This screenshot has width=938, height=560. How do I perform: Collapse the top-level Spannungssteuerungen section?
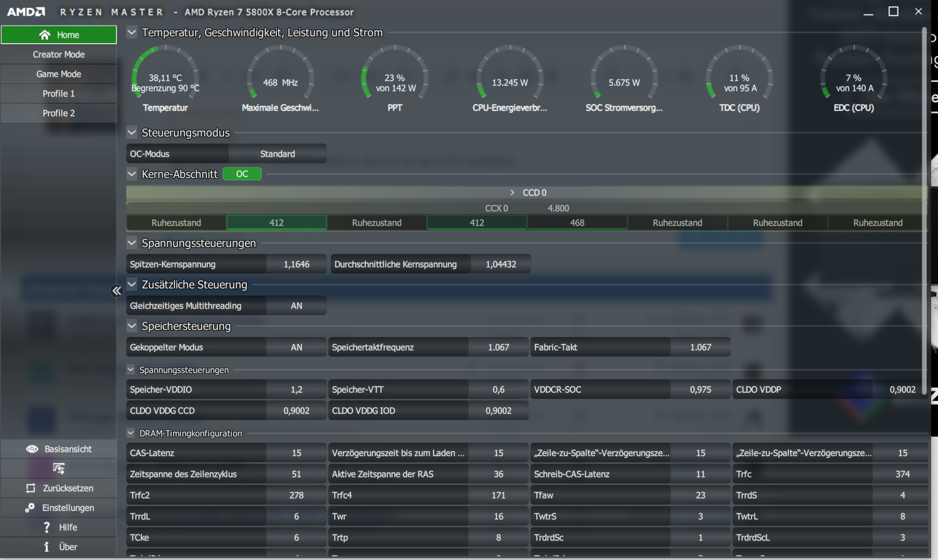click(132, 242)
